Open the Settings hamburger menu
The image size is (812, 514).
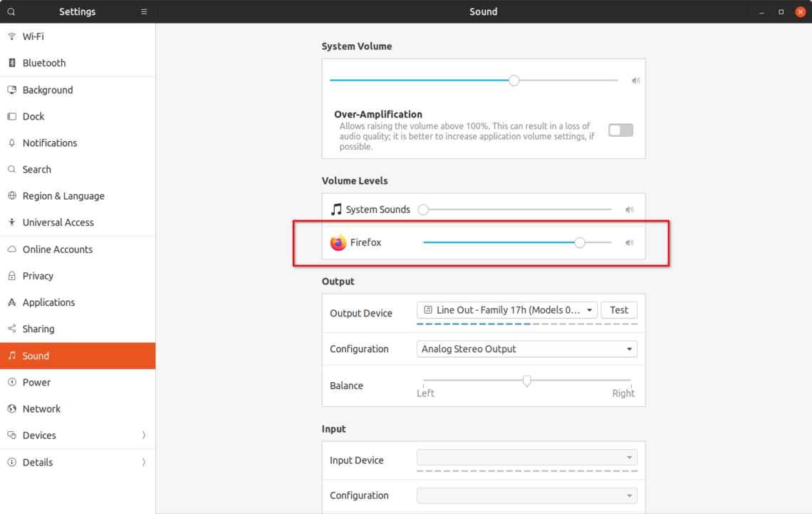click(x=144, y=11)
